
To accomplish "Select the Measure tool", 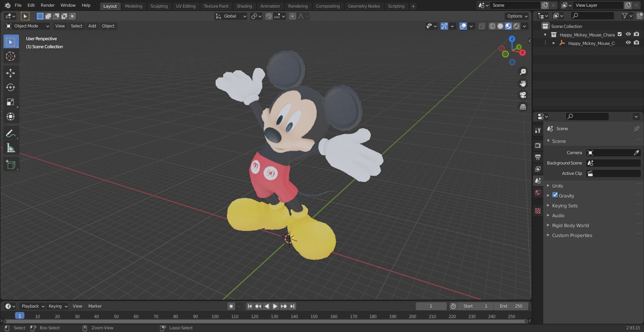I will pos(11,148).
